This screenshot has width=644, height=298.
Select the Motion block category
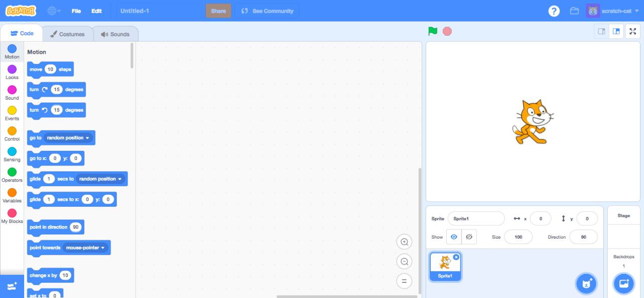click(x=12, y=51)
